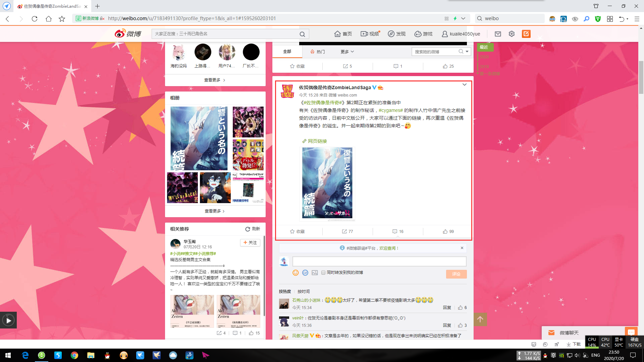Open the 视频 video nav item

coord(370,34)
